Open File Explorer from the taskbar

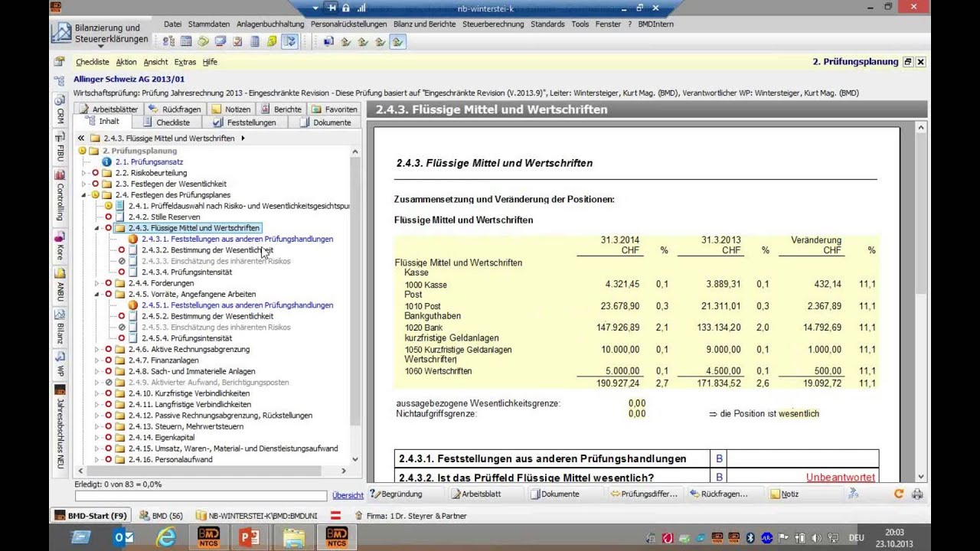pos(293,537)
